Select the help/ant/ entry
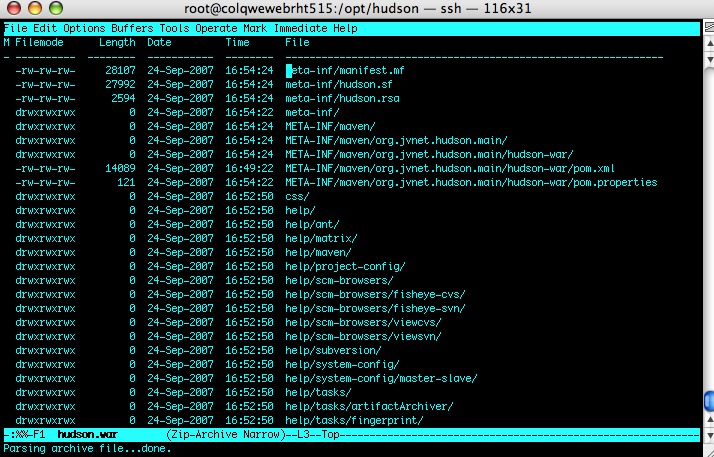This screenshot has width=714, height=457. click(312, 224)
